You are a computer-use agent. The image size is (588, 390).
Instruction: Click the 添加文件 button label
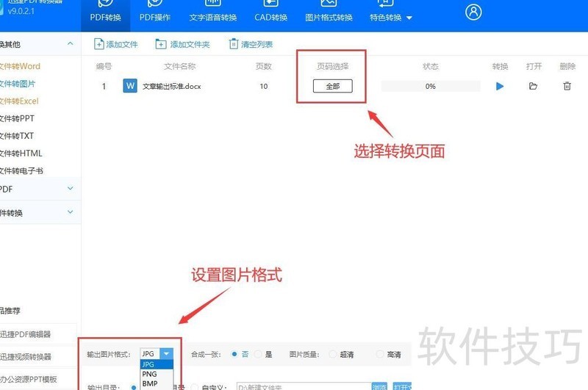pyautogui.click(x=122, y=44)
